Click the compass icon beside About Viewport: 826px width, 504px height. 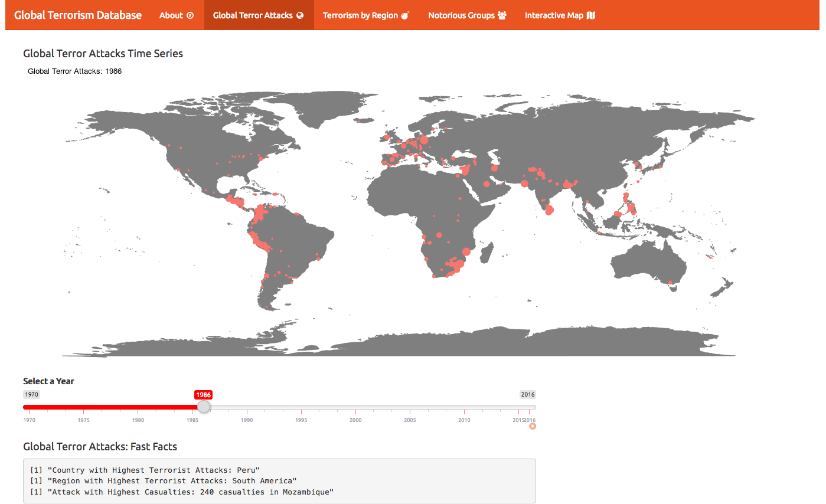pos(190,15)
